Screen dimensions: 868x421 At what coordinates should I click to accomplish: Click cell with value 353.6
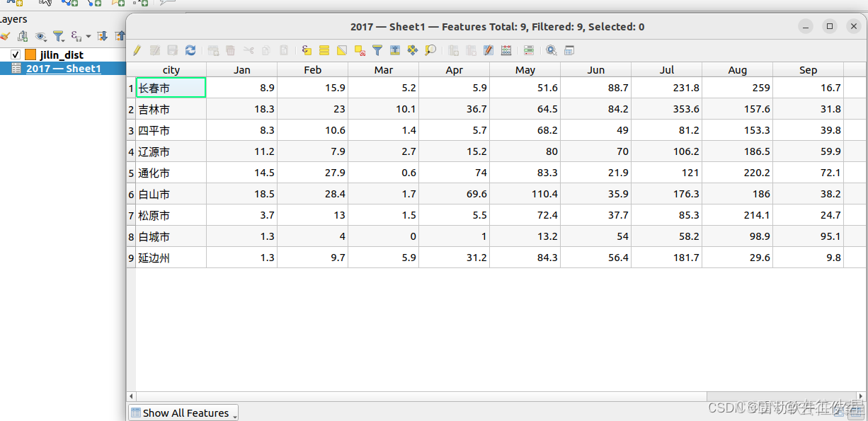(667, 109)
